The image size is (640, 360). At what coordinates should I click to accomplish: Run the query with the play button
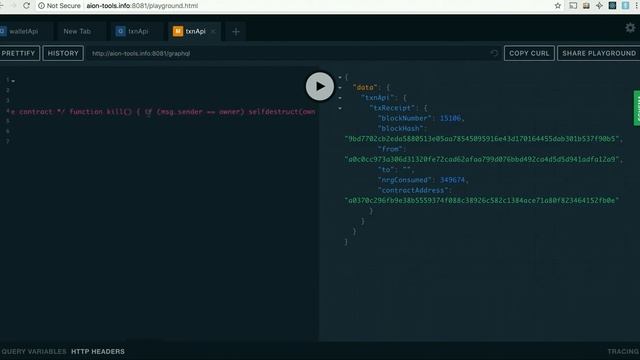(x=320, y=86)
